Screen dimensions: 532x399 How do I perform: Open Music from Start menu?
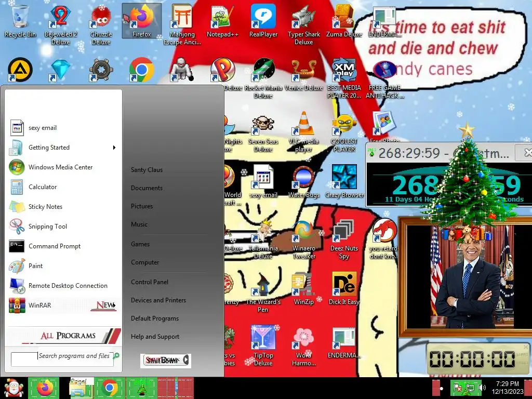[139, 224]
